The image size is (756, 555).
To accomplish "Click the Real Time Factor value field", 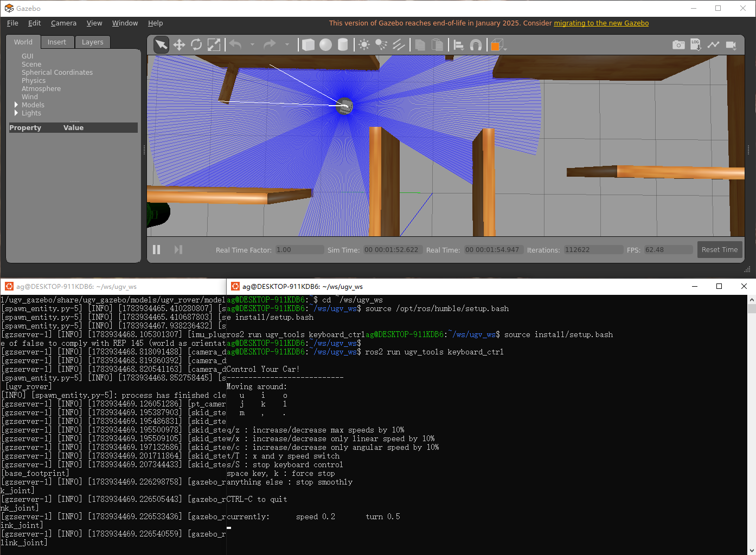I will pos(299,250).
